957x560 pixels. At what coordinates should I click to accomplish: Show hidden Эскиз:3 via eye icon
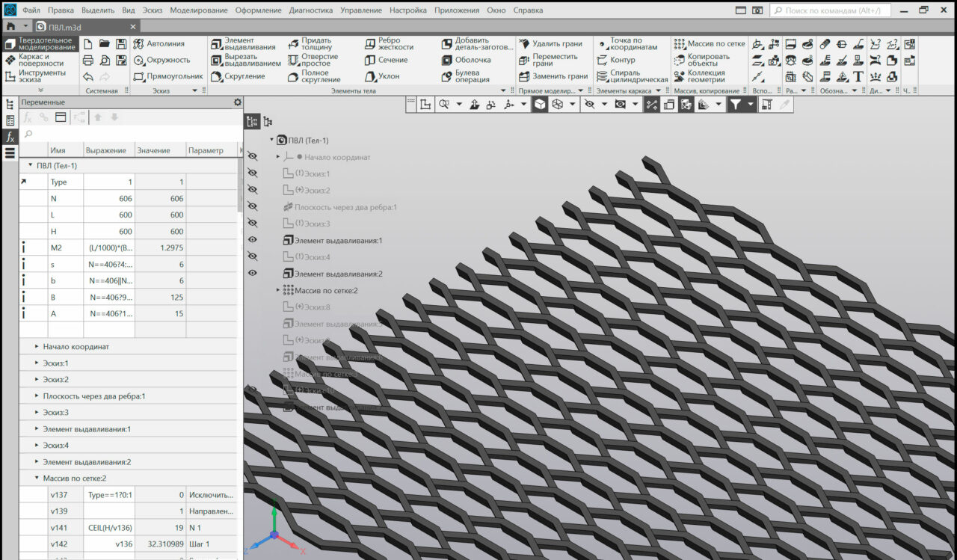(x=253, y=223)
